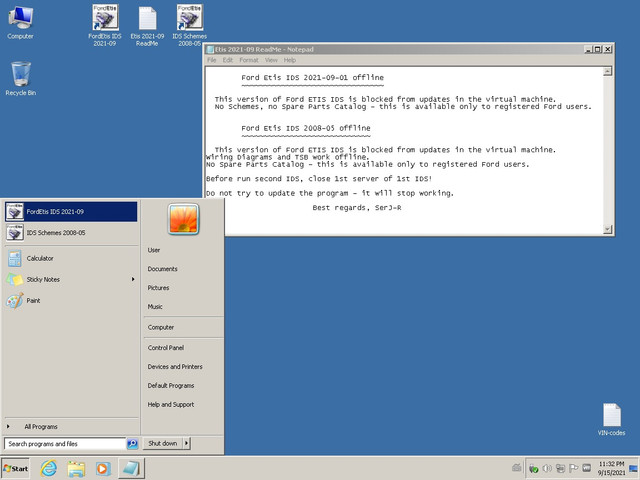Click the network tray icon
The height and width of the screenshot is (480, 640).
(560, 468)
